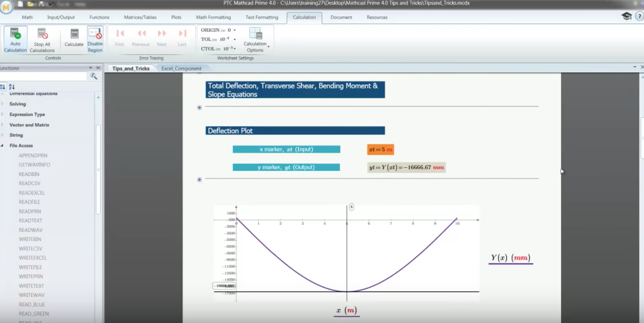Click the Calculate icon in Controls
The image size is (644, 323).
(x=74, y=38)
